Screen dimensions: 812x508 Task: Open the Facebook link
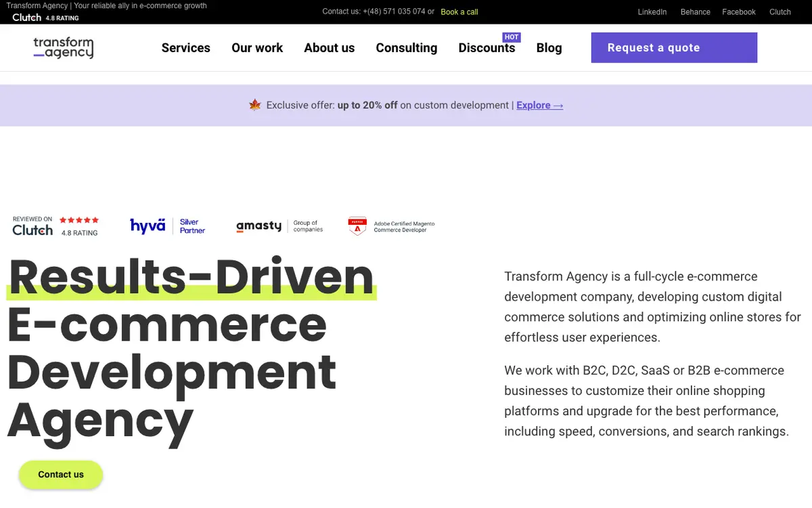739,12
